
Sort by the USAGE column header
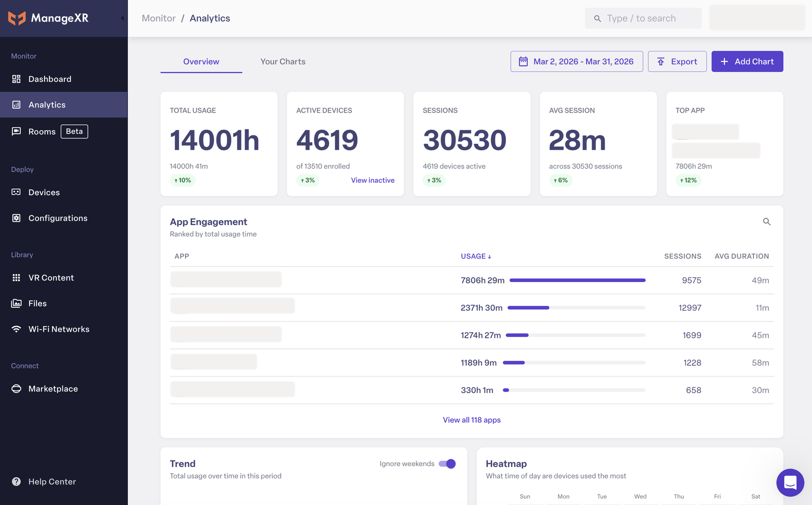coord(476,256)
